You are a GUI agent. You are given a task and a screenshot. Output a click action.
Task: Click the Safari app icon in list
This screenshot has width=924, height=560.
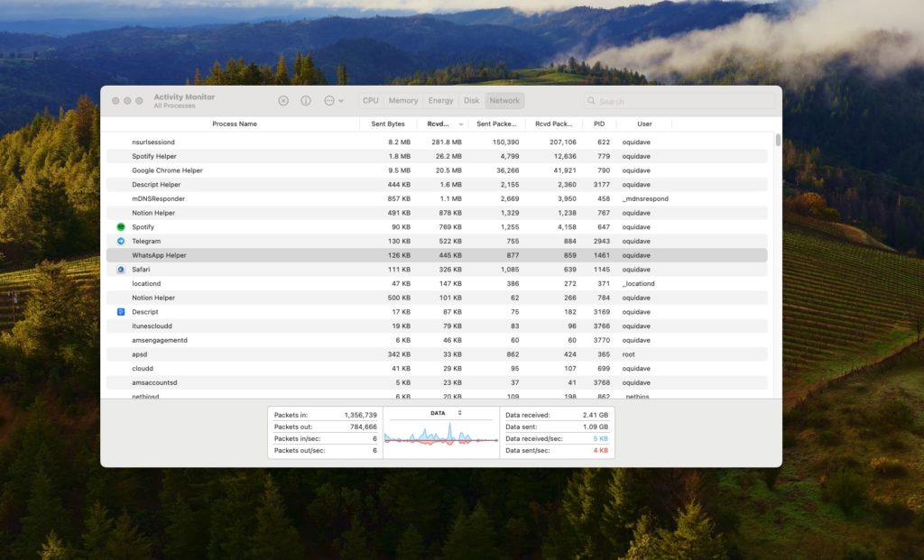tap(121, 269)
